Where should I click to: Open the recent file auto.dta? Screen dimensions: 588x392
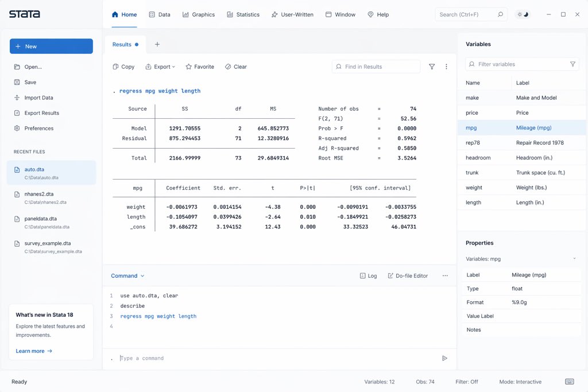(x=51, y=173)
